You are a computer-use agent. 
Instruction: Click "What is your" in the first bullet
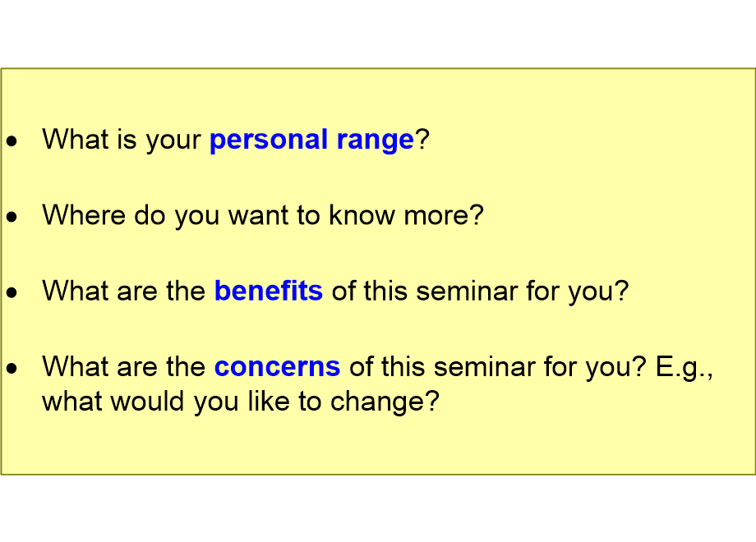(x=122, y=140)
